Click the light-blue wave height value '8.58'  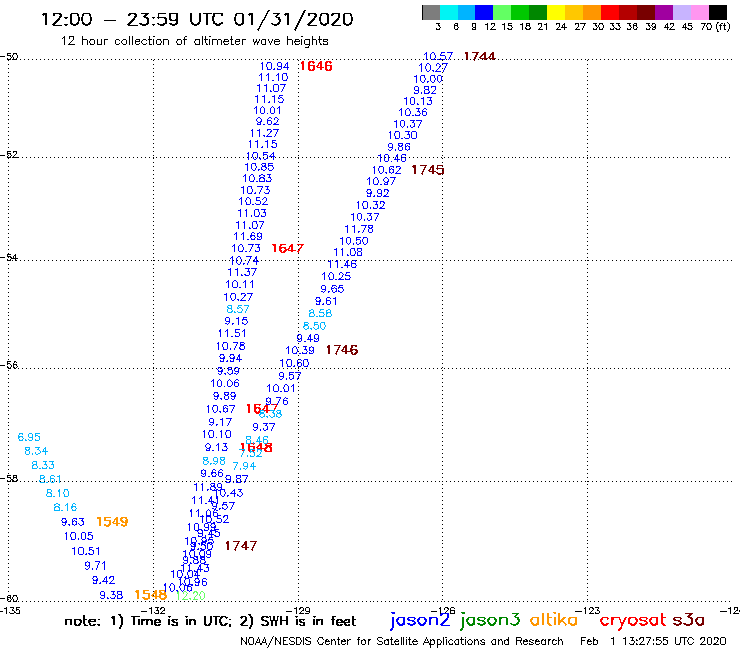pos(320,313)
